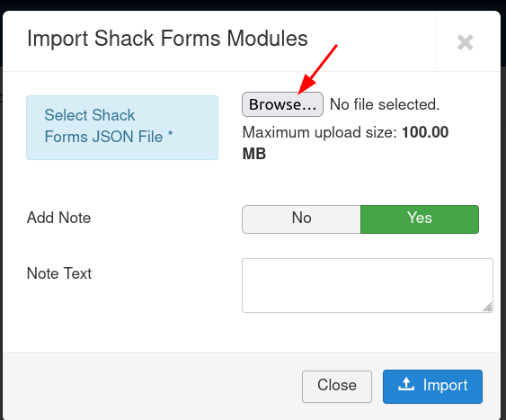Click the light-blue highlighted label box
The height and width of the screenshot is (420, 506).
click(122, 128)
